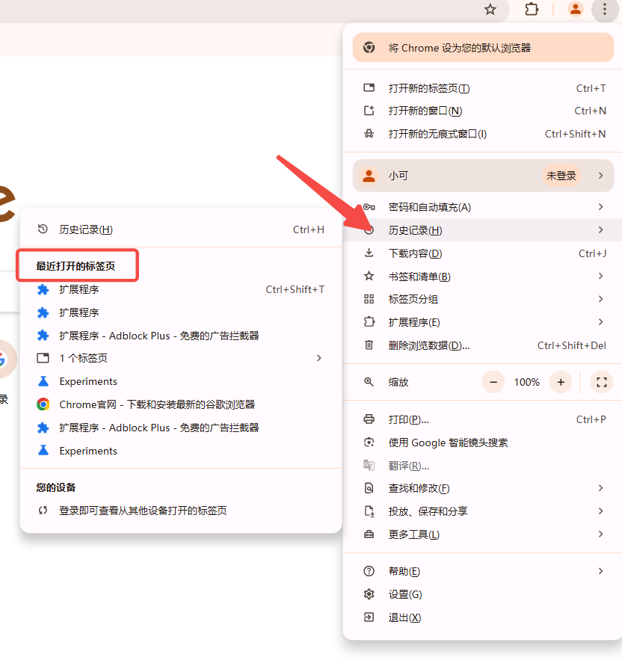The width and height of the screenshot is (622, 672).
Task: Click find icon beside 查找和修改(F)
Action: point(369,488)
